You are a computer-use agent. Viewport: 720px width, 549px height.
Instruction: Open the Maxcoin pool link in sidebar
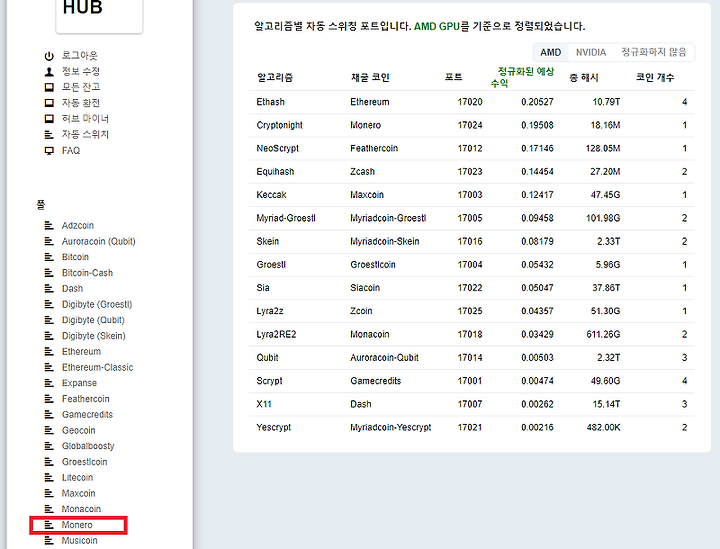click(x=79, y=493)
